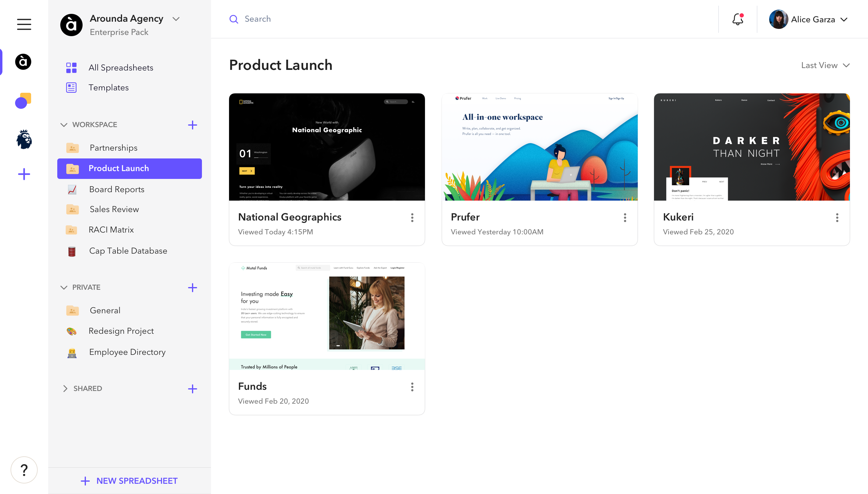
Task: Click the Arounda Agency logo in sidebar header
Action: 71,25
